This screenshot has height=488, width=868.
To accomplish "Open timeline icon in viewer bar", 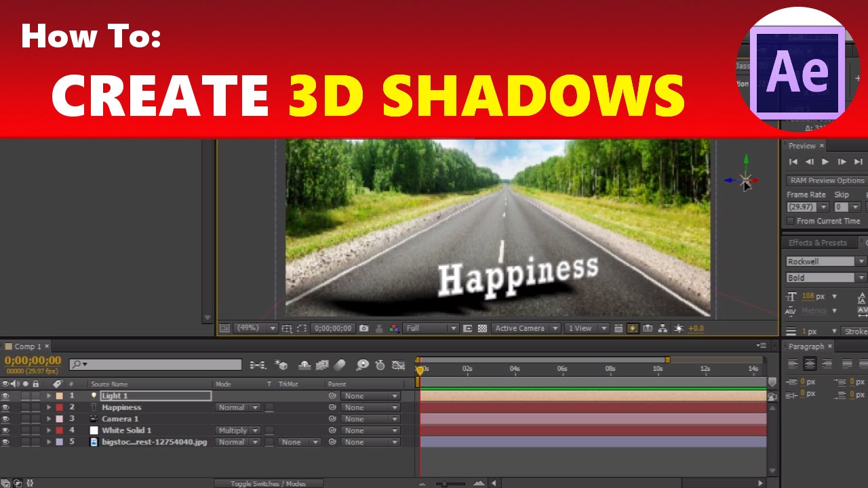I will tap(648, 328).
